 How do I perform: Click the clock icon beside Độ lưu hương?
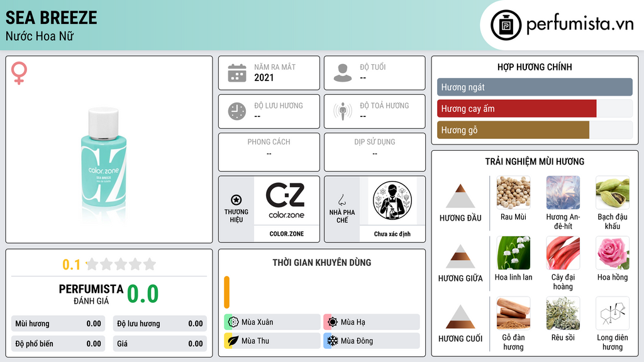coord(237,112)
